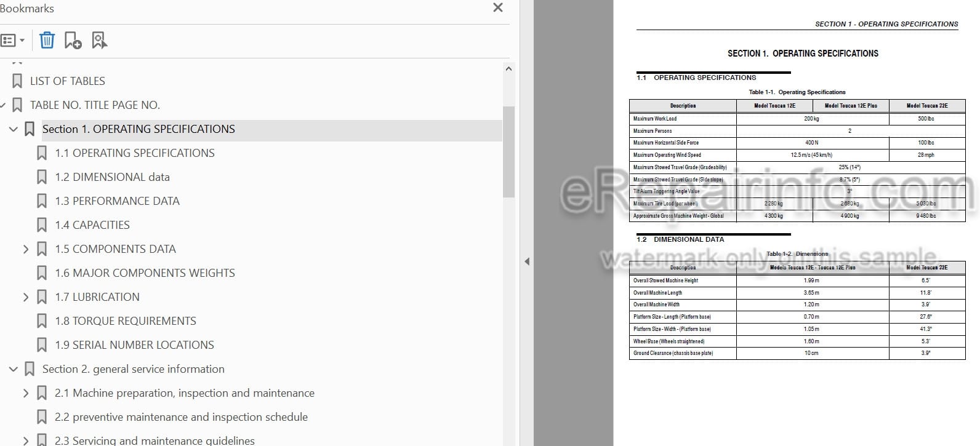The image size is (980, 446).
Task: Click Maximum Work Load row label
Action: [655, 119]
